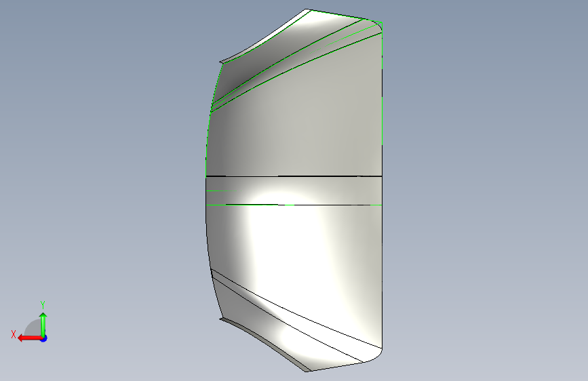Click the green Y axis arrow on triad

coord(43,325)
